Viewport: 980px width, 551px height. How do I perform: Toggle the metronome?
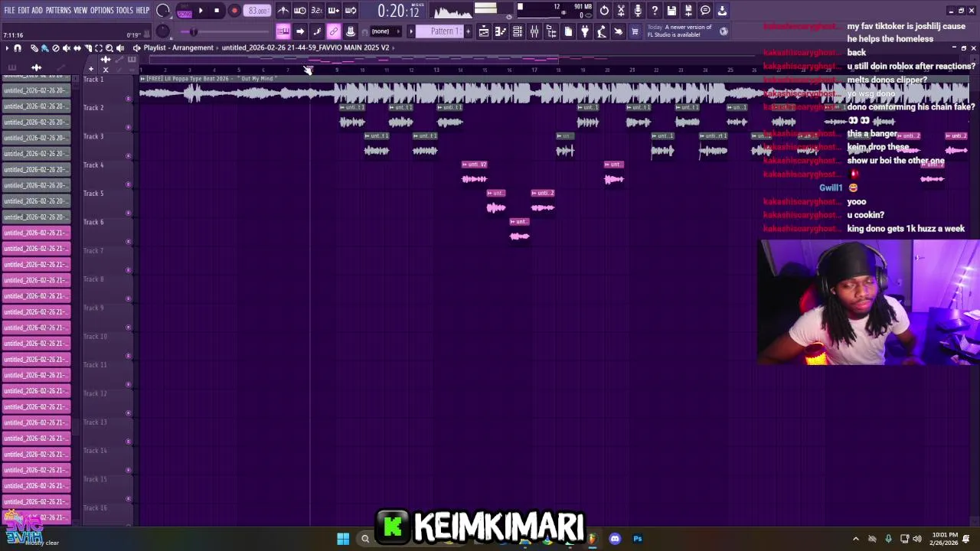click(283, 11)
